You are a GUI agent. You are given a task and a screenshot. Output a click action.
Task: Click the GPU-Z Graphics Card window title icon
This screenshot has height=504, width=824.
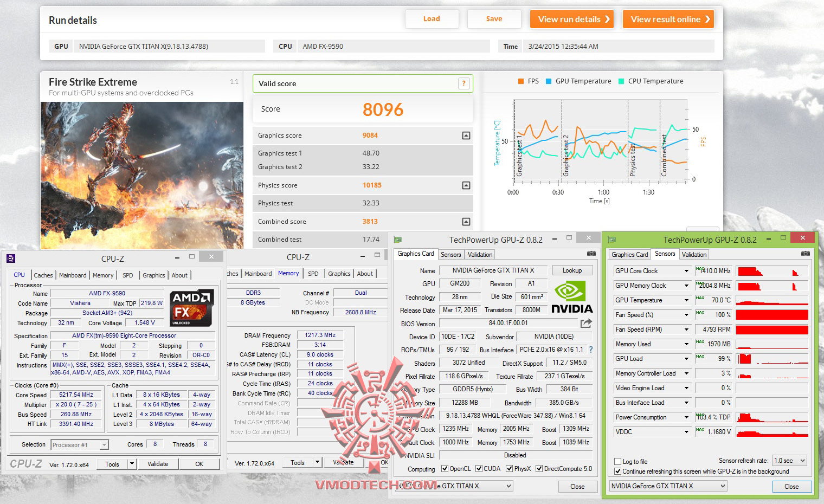coord(398,240)
